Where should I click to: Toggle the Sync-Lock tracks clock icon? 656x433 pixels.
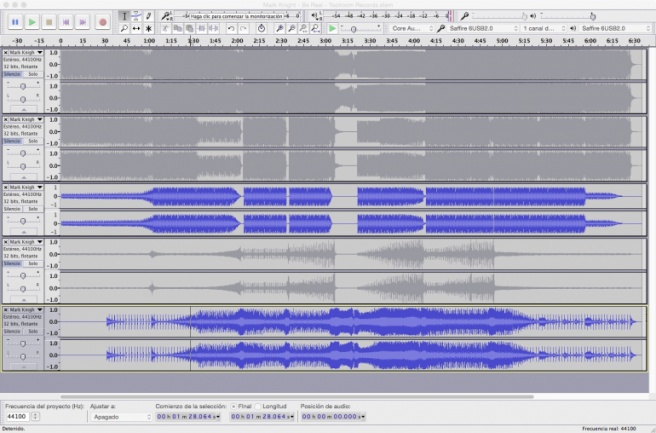click(x=261, y=28)
